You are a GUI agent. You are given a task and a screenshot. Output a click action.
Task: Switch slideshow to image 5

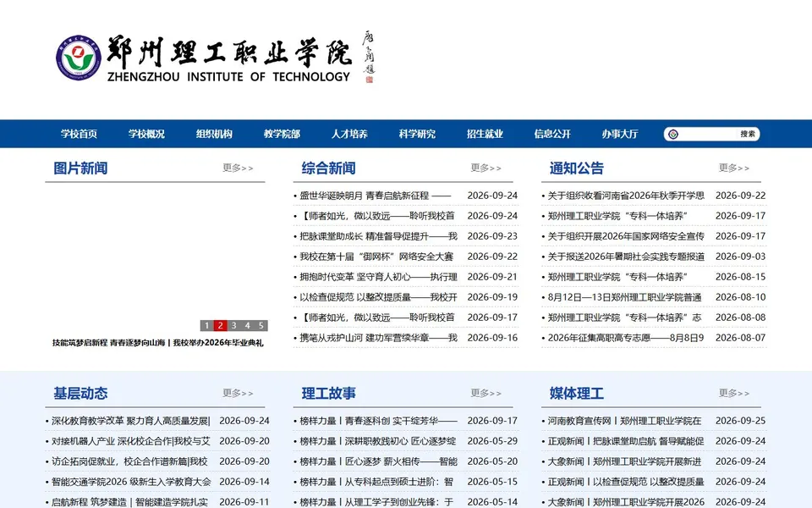pyautogui.click(x=261, y=325)
